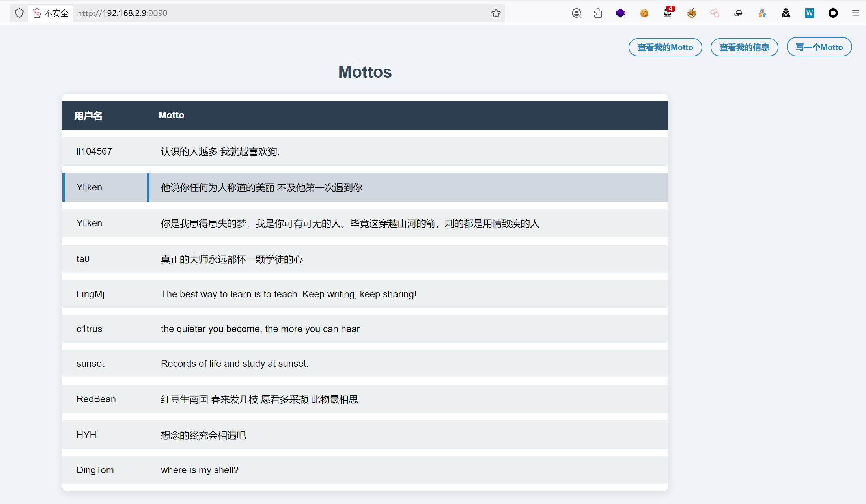This screenshot has width=866, height=504.
Task: Click the hooded hacker extension icon
Action: [786, 13]
